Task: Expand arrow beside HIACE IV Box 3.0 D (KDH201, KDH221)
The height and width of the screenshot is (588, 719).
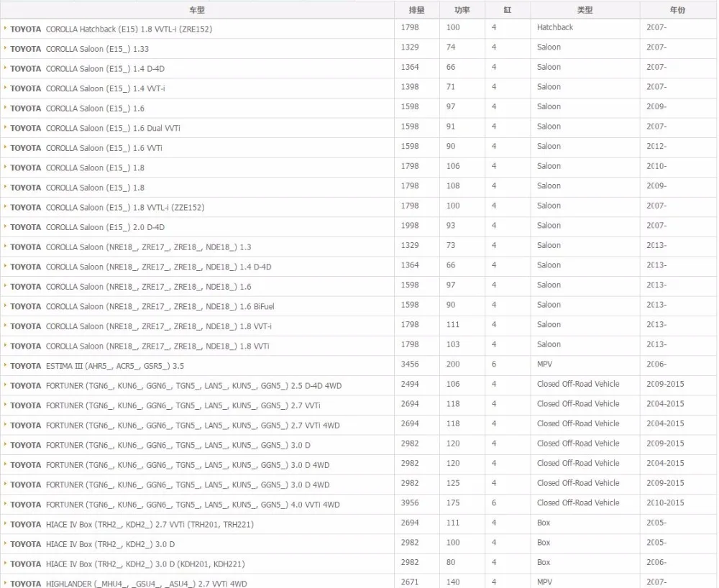Action: pyautogui.click(x=5, y=564)
